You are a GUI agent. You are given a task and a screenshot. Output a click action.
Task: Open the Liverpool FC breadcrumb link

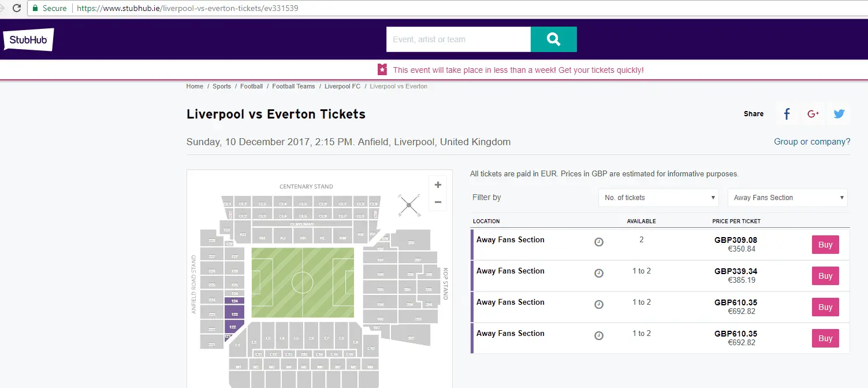click(x=342, y=86)
